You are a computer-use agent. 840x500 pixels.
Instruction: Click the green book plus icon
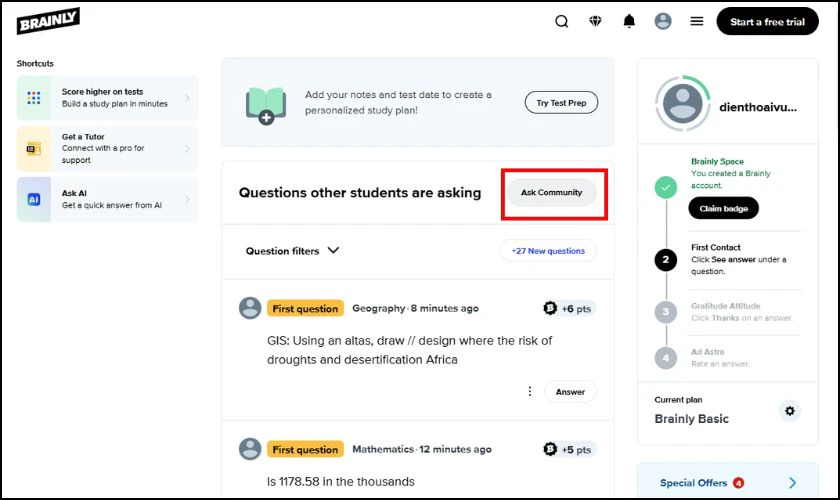(266, 106)
